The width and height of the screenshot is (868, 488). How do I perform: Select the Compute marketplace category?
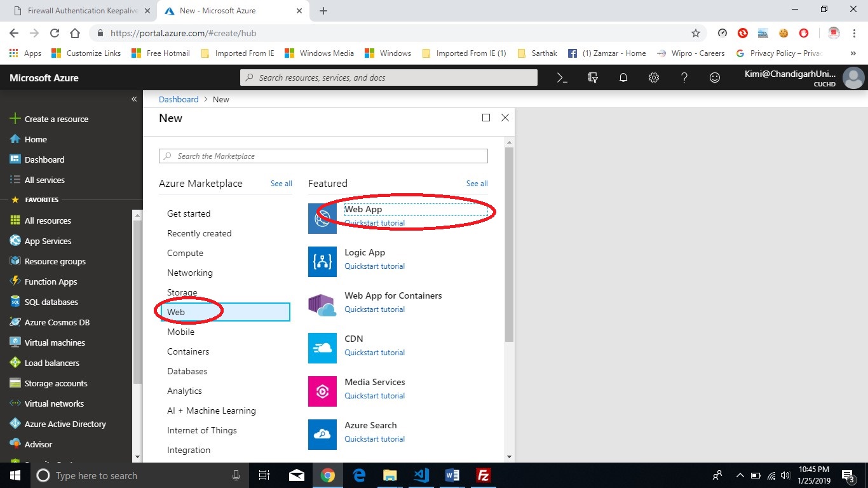185,253
